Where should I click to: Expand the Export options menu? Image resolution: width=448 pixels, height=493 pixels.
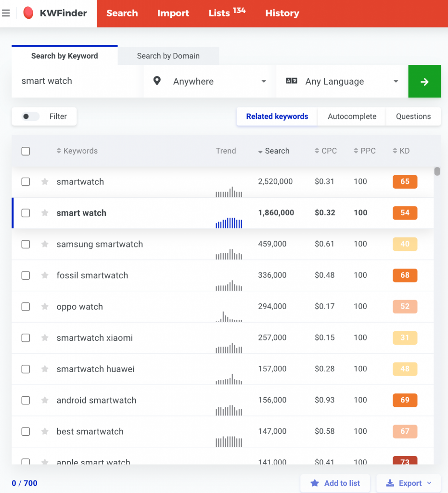[x=409, y=483]
